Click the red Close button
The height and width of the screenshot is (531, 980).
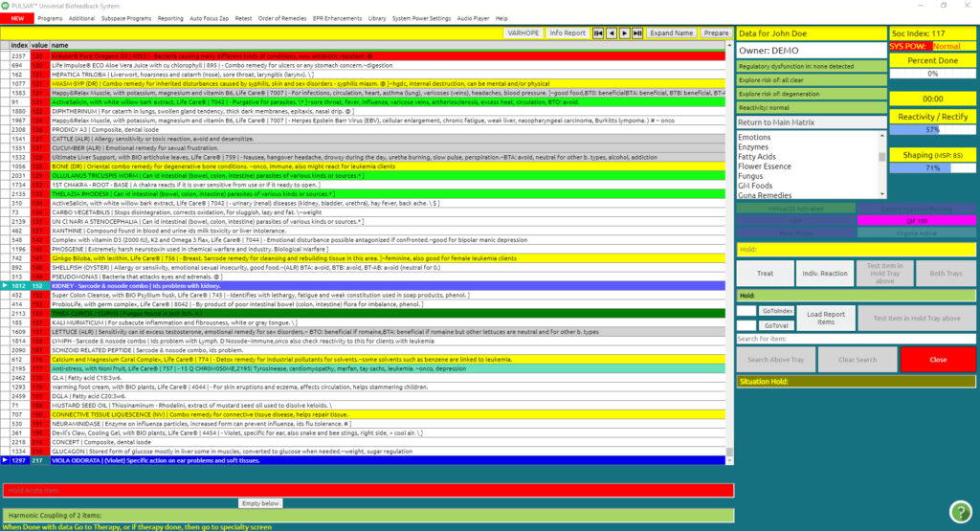[x=937, y=360]
